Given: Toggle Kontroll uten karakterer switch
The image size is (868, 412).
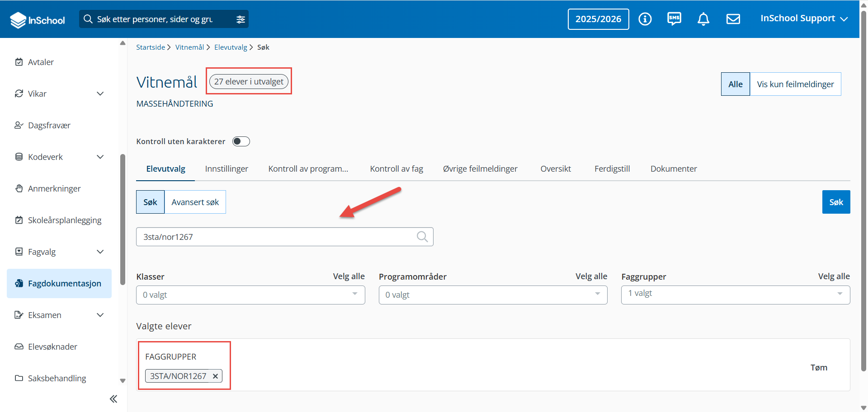Looking at the screenshot, I should [241, 141].
